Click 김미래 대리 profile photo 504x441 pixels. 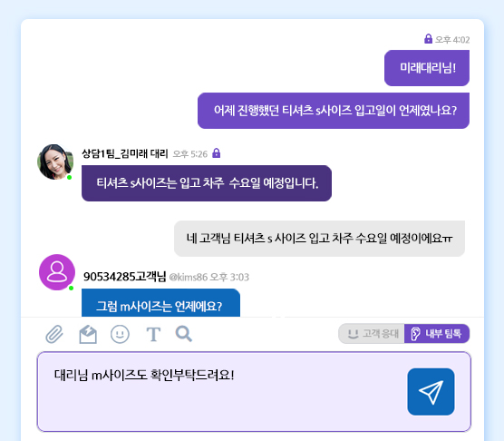[x=55, y=162]
